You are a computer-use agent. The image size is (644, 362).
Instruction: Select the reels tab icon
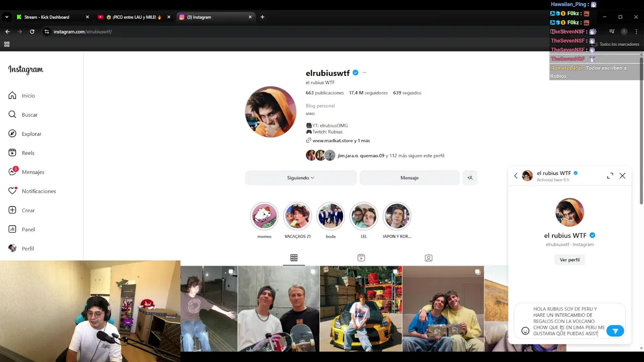click(x=361, y=258)
